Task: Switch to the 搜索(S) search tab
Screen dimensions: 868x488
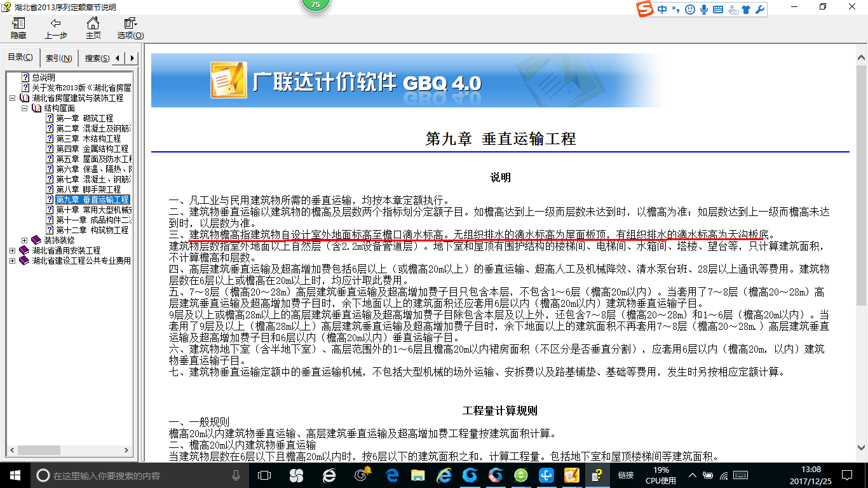Action: [x=97, y=58]
